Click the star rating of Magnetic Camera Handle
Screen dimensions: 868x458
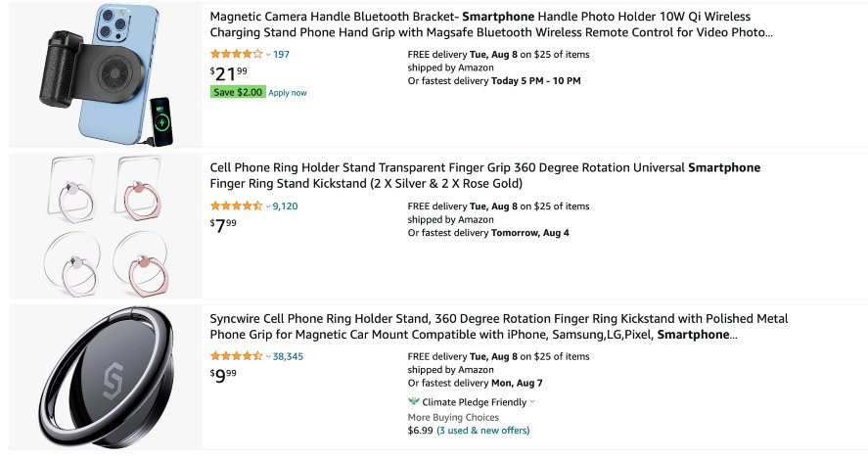click(236, 54)
